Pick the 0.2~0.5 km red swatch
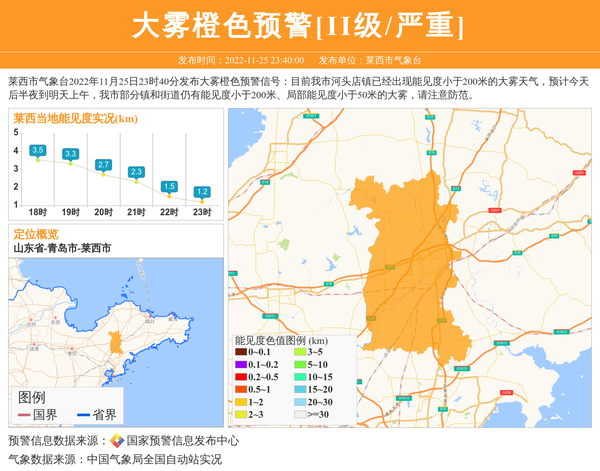 (240, 377)
